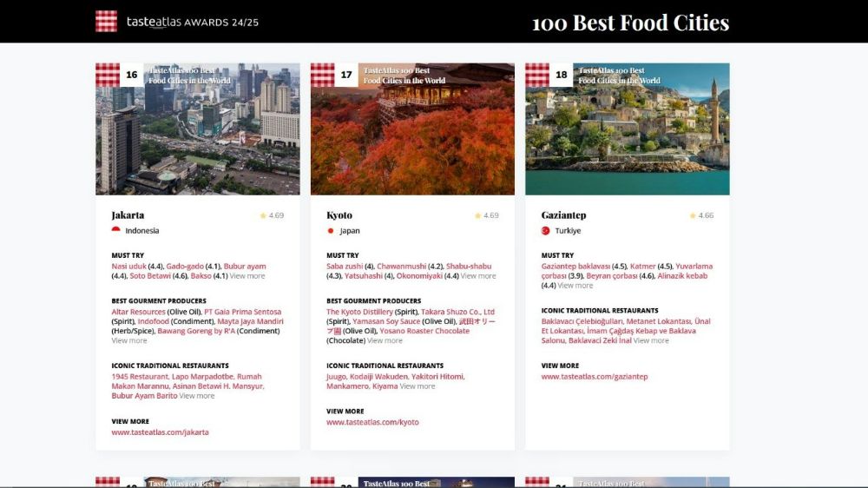Expand View more under Jakarta Must Try
This screenshot has width=868, height=488.
247,276
